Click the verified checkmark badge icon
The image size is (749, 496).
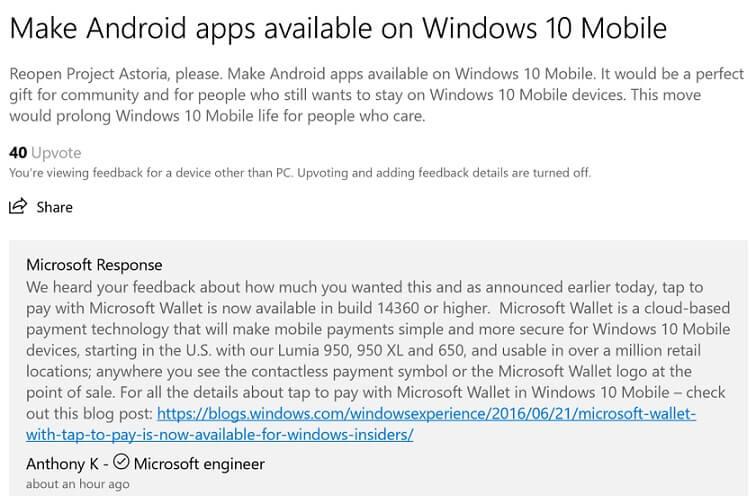(x=121, y=462)
